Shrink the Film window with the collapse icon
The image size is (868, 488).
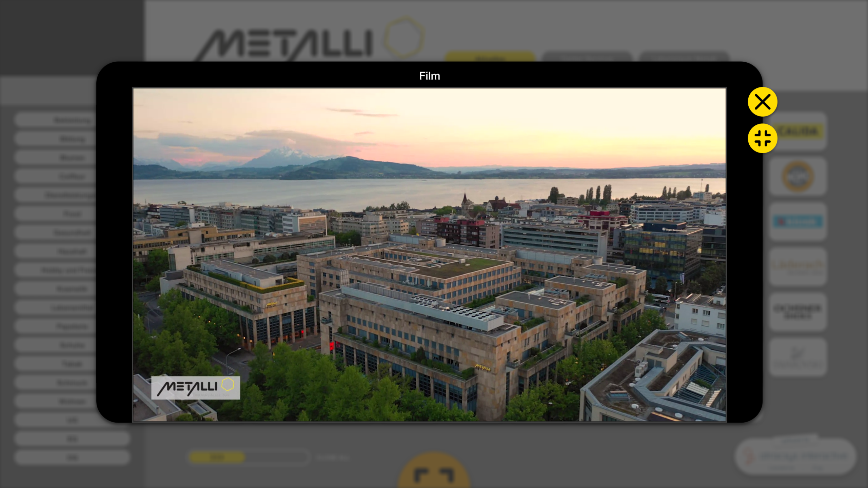pyautogui.click(x=762, y=138)
